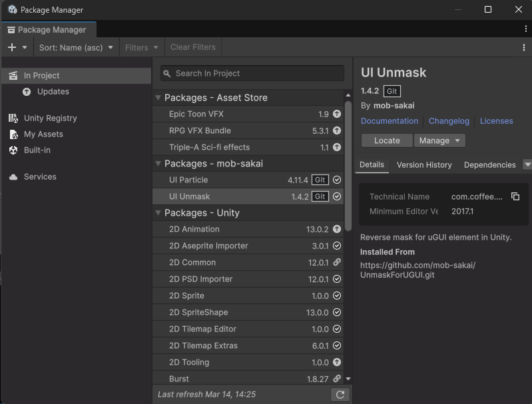532x404 pixels.
Task: Click the checkmark icon for 2D Sprite
Action: [336, 296]
